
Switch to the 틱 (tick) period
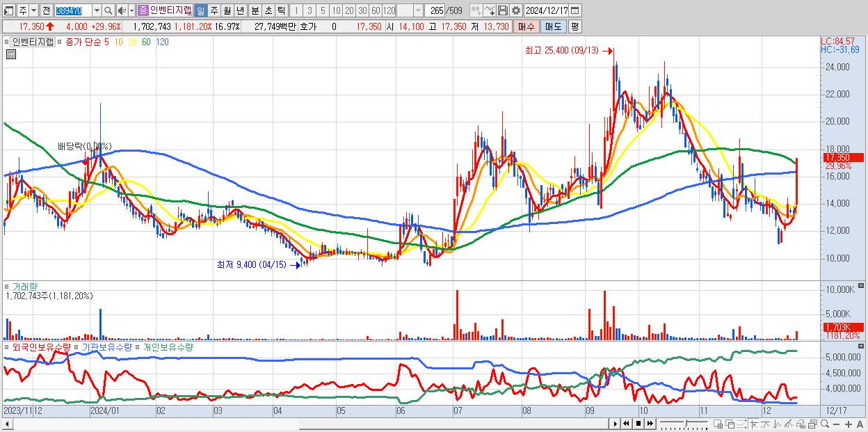tap(281, 10)
